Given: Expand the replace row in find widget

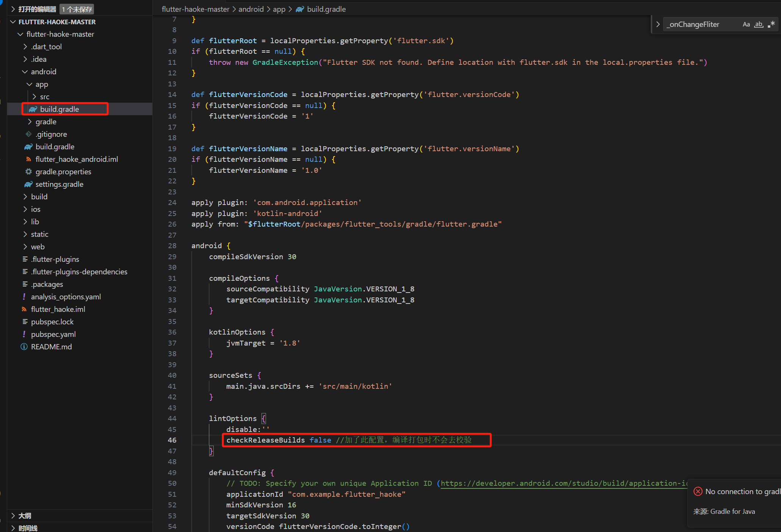Looking at the screenshot, I should (658, 25).
